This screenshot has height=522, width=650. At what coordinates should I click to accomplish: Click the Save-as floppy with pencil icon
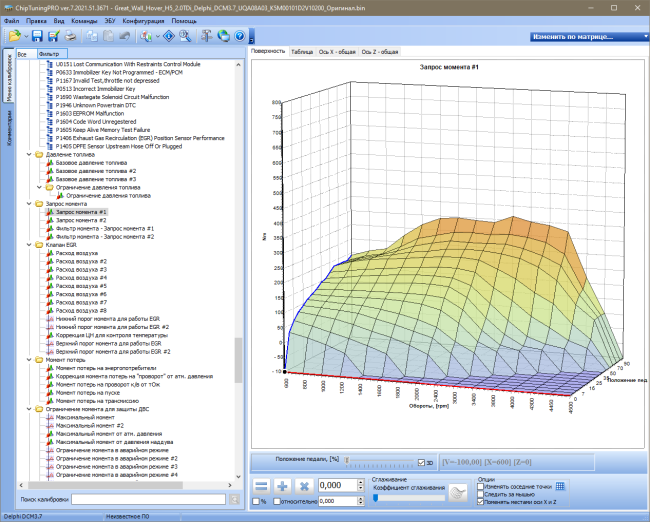pyautogui.click(x=53, y=36)
